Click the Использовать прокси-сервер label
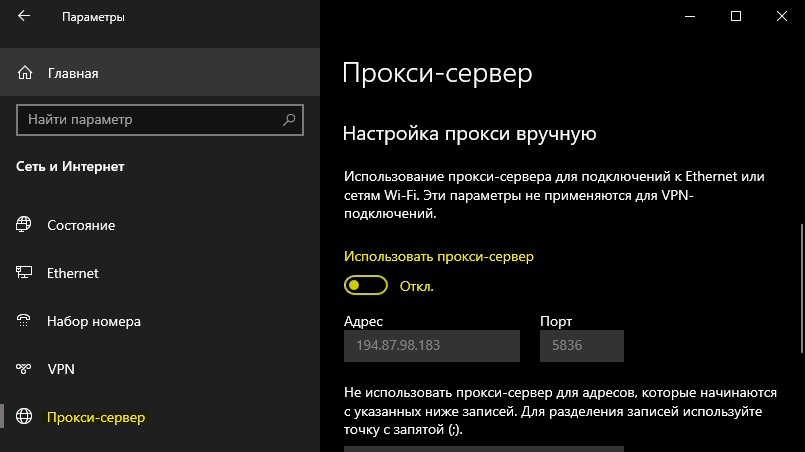This screenshot has width=805, height=452. (439, 256)
